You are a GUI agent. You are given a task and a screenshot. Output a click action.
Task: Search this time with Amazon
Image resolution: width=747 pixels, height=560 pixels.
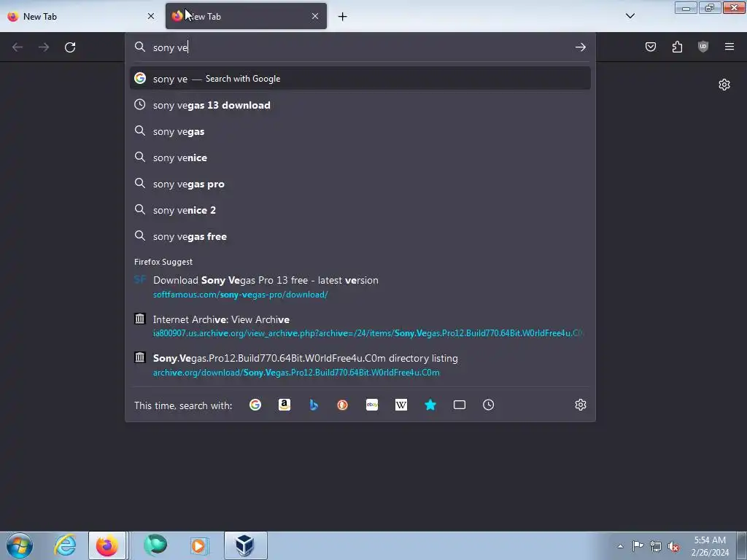click(285, 405)
